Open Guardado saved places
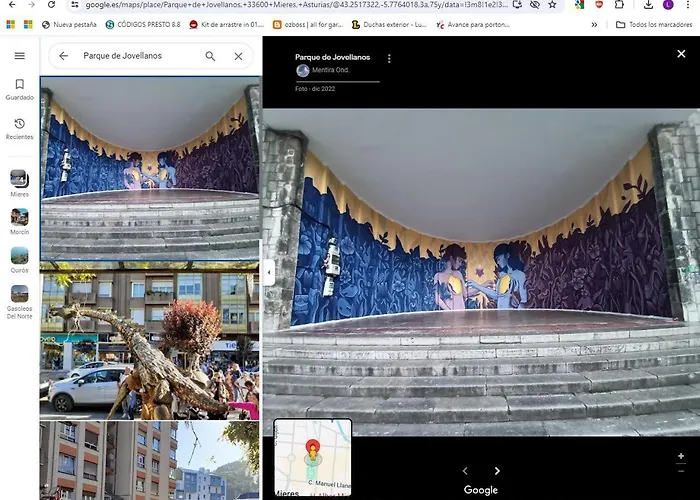This screenshot has width=700, height=500. [x=19, y=89]
